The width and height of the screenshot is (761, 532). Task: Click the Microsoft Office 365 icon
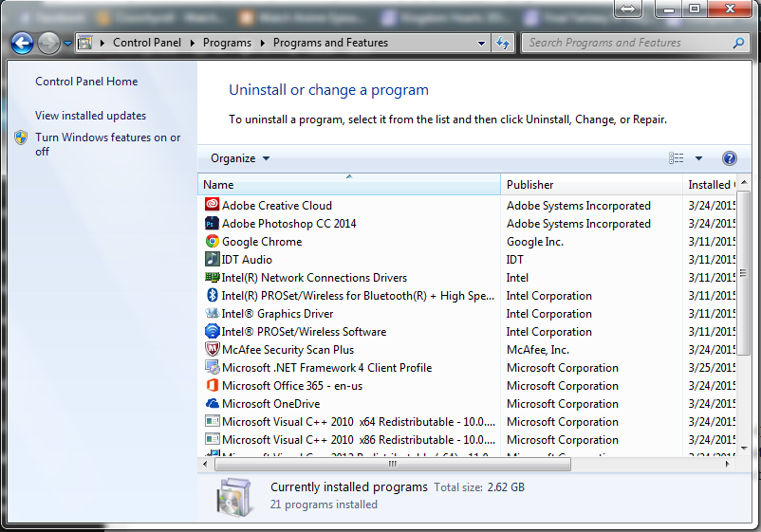[x=213, y=385]
